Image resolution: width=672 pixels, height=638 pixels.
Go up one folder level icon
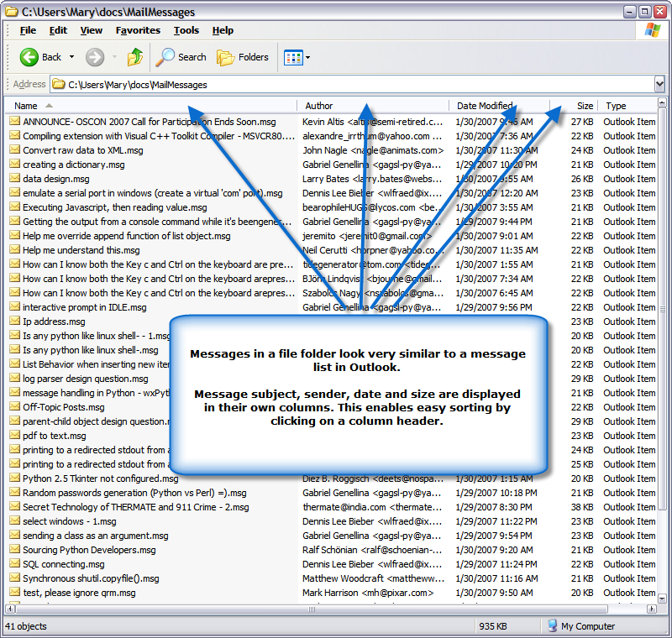(135, 57)
